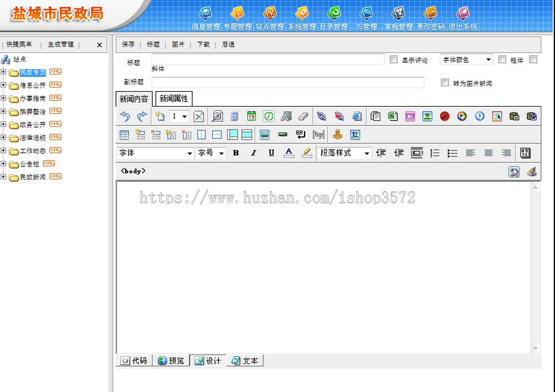Click the eraser icon to clear formatting
Viewport: 555px width, 392px height.
303,116
